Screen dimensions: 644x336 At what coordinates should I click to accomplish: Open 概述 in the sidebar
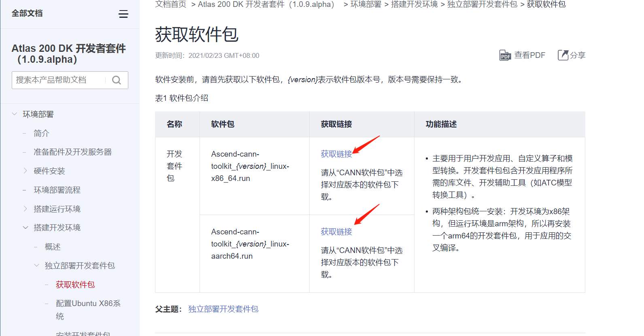tap(53, 247)
